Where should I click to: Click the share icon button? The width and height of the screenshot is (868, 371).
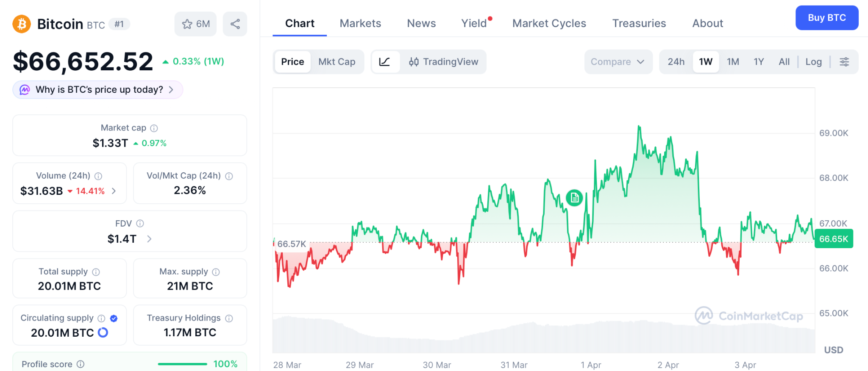[235, 24]
